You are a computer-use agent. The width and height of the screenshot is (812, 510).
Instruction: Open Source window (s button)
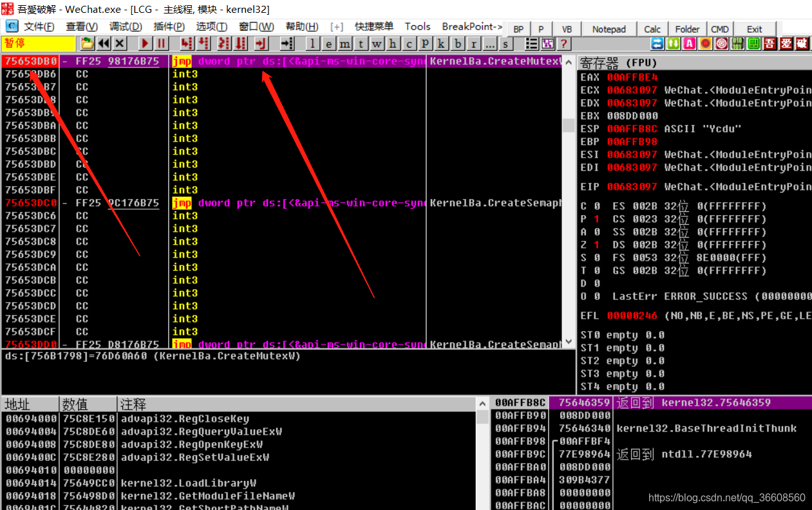pyautogui.click(x=506, y=44)
